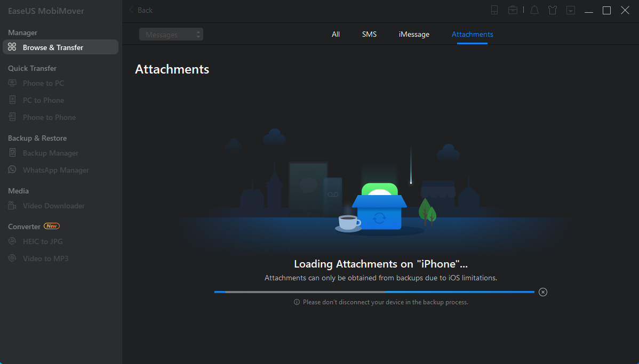Switch to the SMS tab
This screenshot has height=364, width=639.
click(369, 34)
